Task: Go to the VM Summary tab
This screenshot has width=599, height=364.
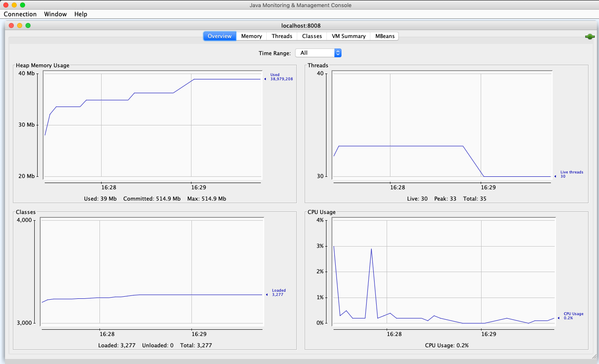Action: pos(349,36)
